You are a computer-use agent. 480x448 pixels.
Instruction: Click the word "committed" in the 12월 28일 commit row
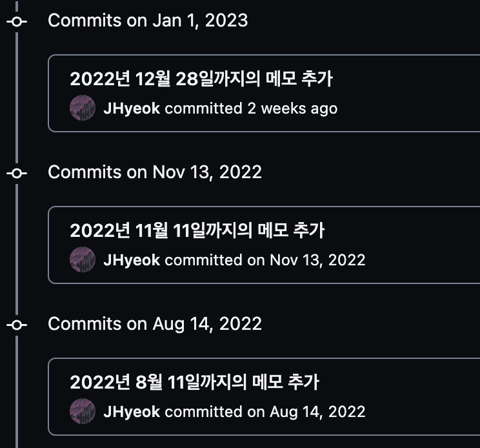click(x=203, y=108)
